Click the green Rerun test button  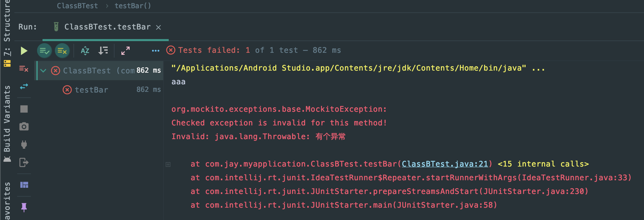[x=24, y=51]
